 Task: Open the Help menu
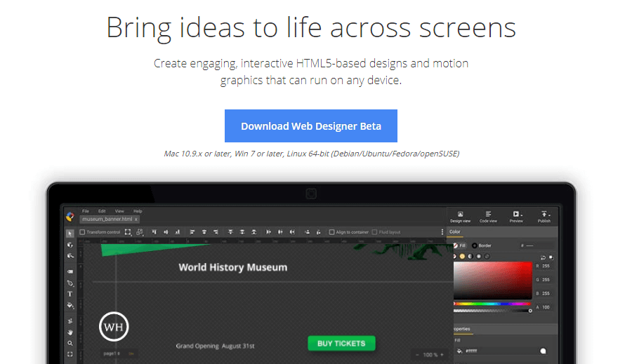[x=138, y=211]
